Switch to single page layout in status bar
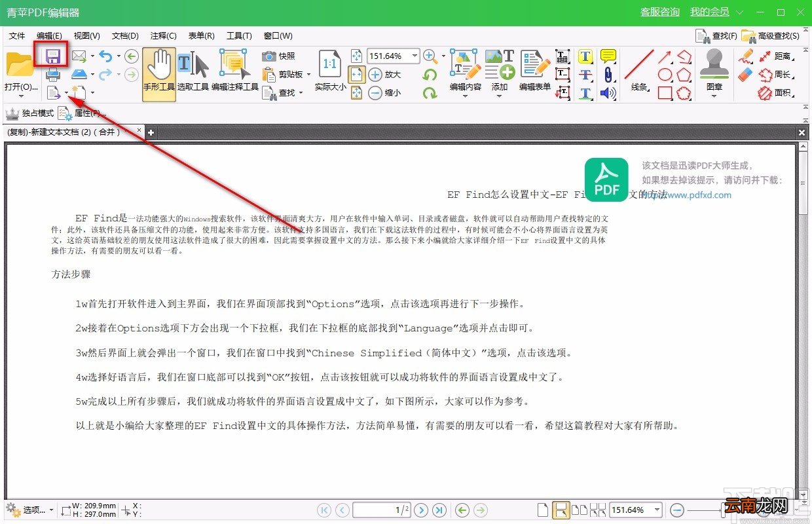This screenshot has width=812, height=524. coord(542,510)
